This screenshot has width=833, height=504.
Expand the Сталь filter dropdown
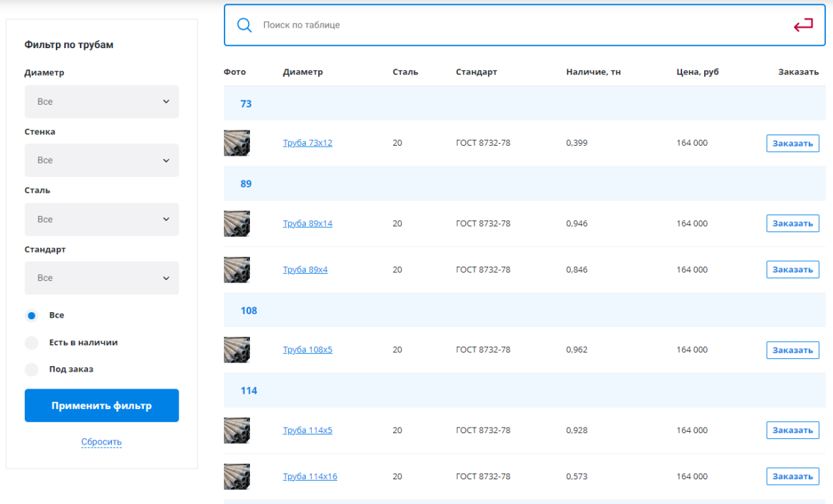(101, 219)
